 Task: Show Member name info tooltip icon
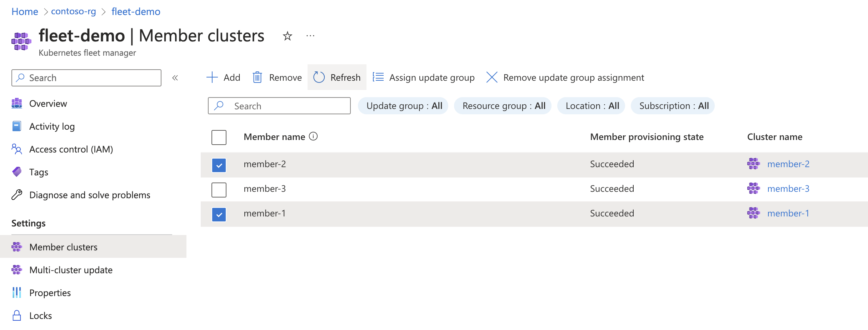[313, 136]
